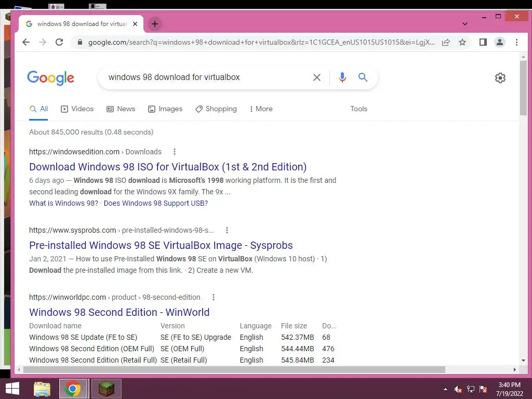This screenshot has width=532, height=399.
Task: Switch to the Images tab
Action: pos(165,109)
